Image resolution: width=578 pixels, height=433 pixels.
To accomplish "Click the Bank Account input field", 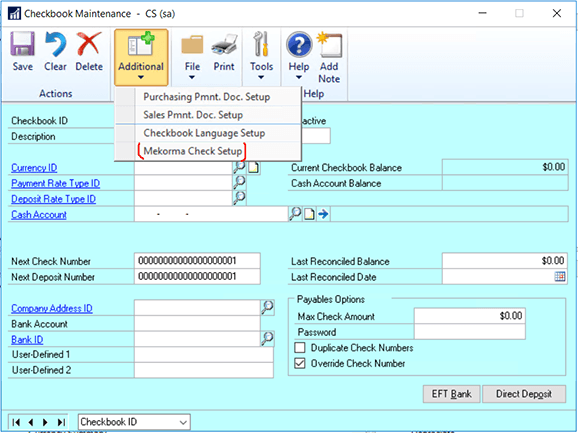I will pyautogui.click(x=197, y=324).
